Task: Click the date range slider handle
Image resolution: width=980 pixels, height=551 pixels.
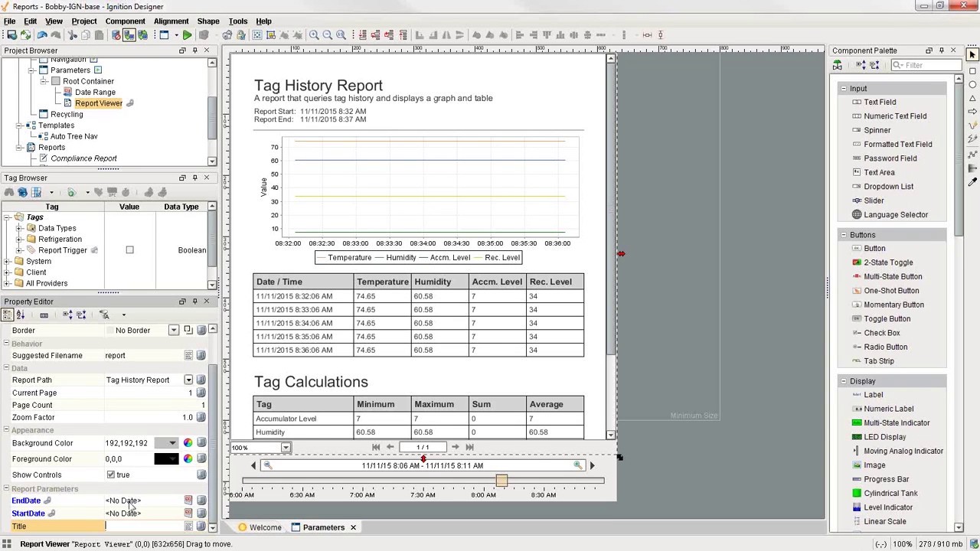Action: [x=501, y=481]
